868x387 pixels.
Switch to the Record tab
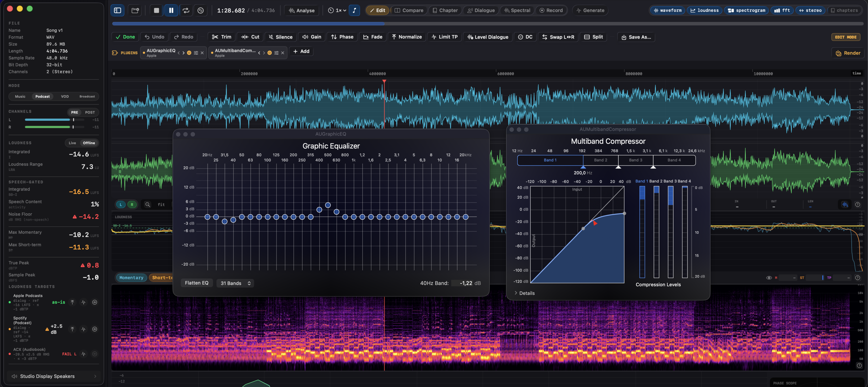(x=551, y=11)
